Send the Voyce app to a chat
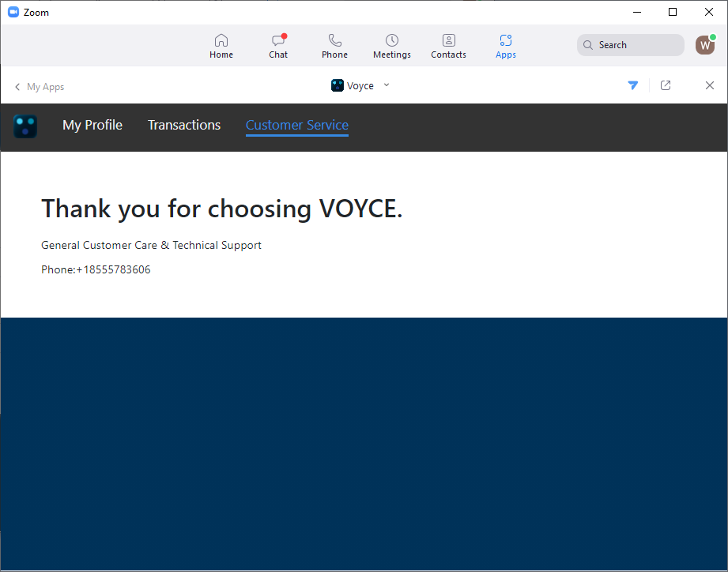The width and height of the screenshot is (728, 572). point(633,85)
